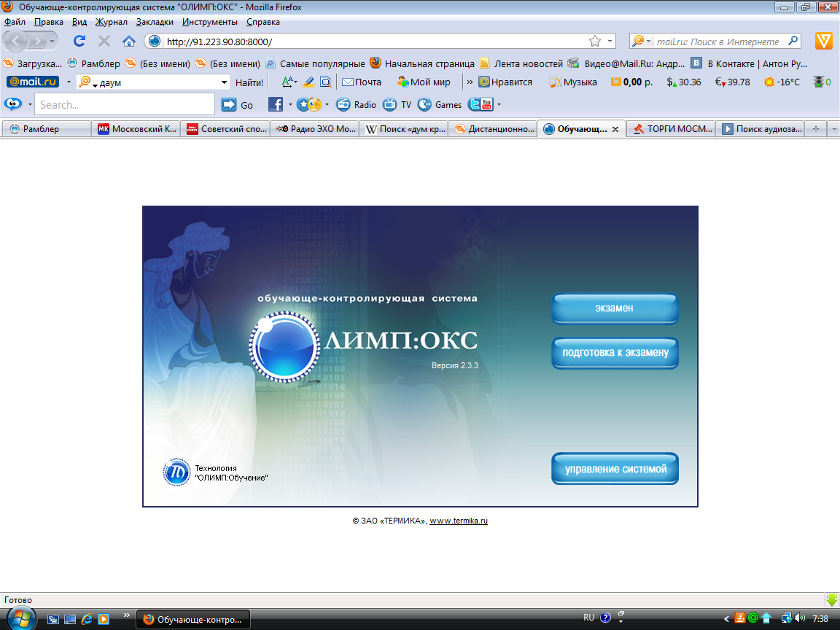Click the Stop loading X icon

104,41
